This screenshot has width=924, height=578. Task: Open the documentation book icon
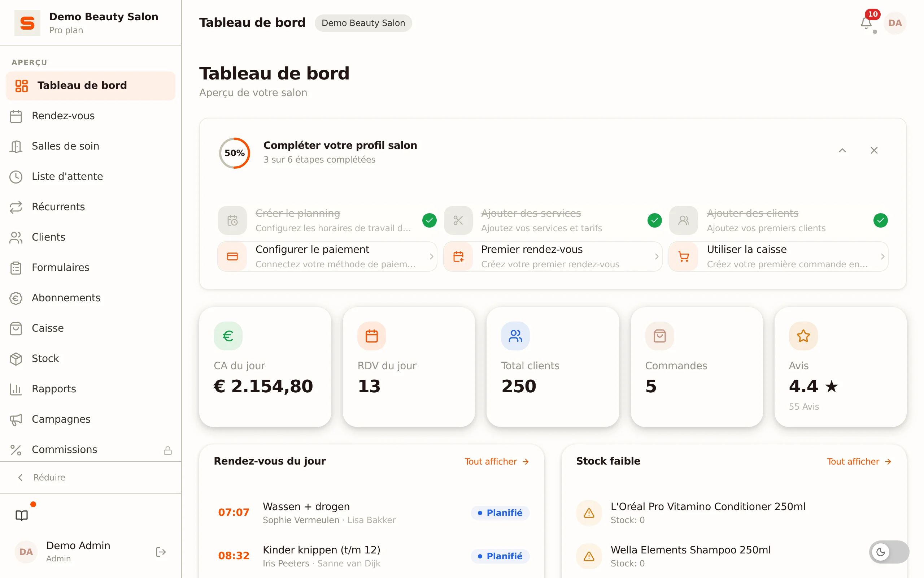[x=22, y=515]
